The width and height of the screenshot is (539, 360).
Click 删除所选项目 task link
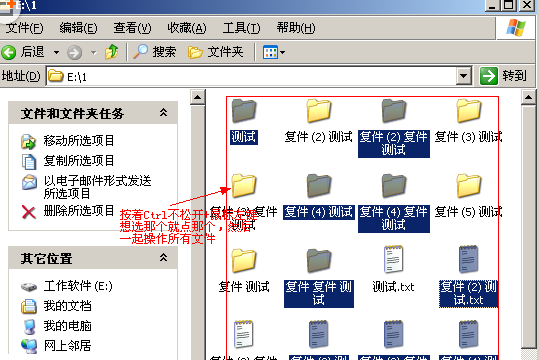tap(78, 210)
